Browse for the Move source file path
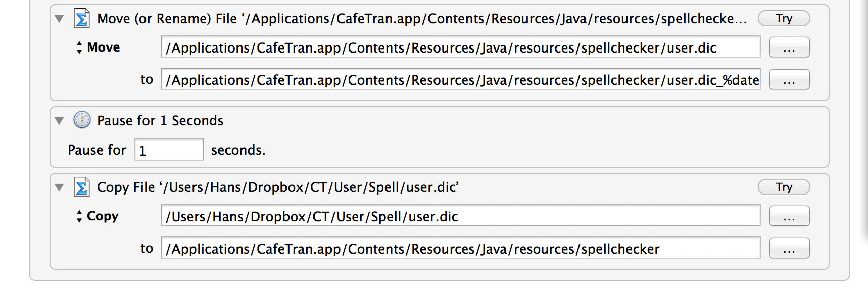The height and width of the screenshot is (290, 868). pos(789,47)
